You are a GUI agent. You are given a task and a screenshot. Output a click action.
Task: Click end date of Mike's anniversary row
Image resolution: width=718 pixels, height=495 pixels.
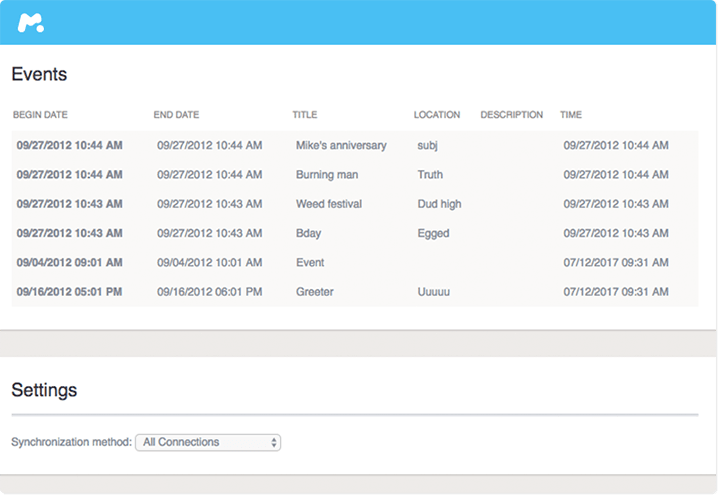pyautogui.click(x=210, y=146)
